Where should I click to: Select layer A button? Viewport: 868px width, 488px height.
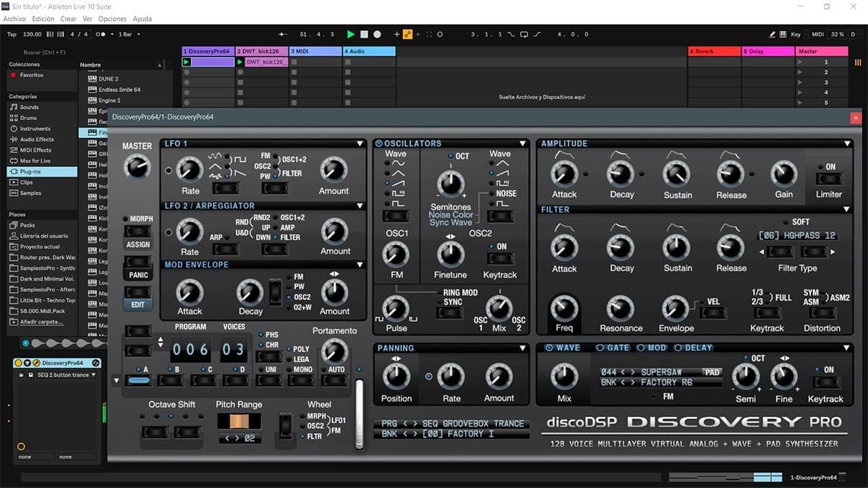point(137,381)
